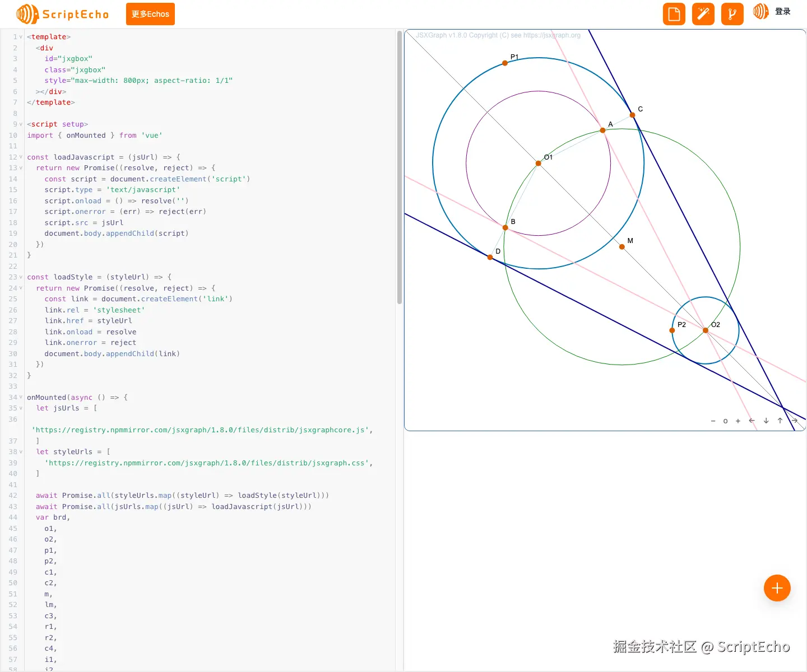Screen dimensions: 807x672
Task: Select point D on the tangent line
Action: [490, 257]
